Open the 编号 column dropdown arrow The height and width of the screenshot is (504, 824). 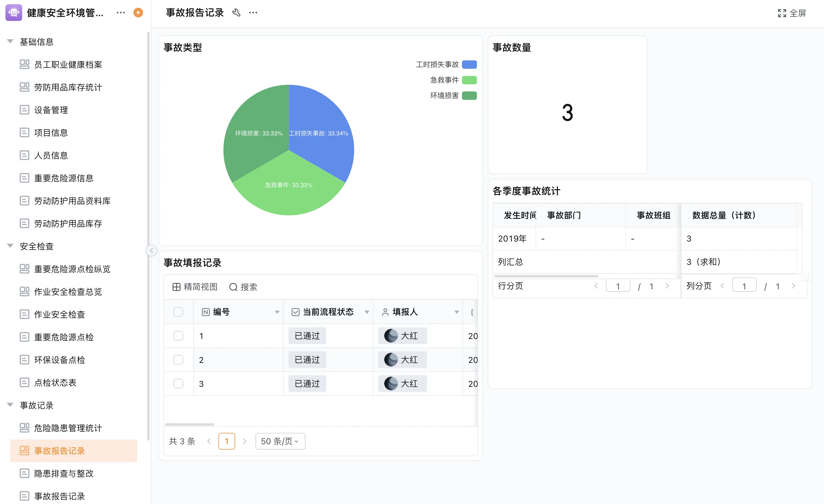pyautogui.click(x=277, y=312)
